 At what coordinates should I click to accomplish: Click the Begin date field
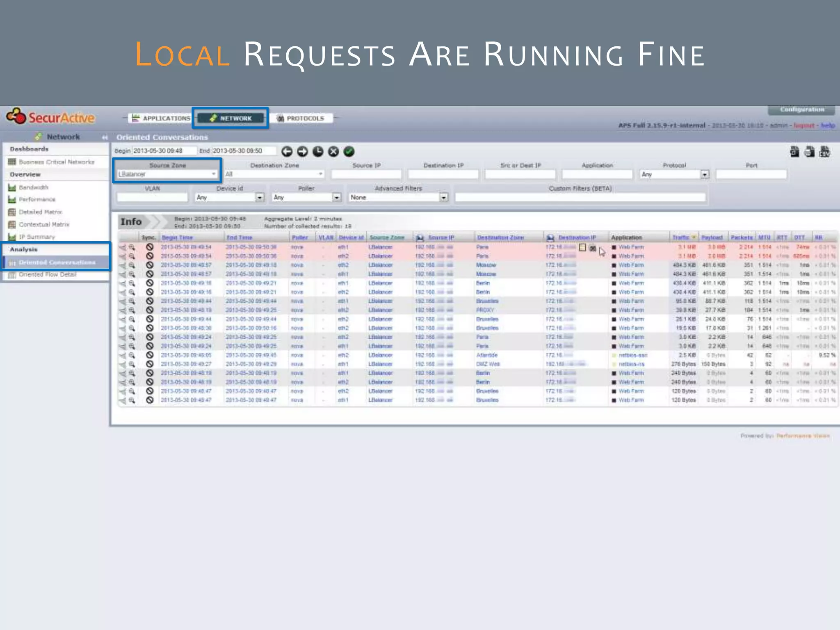coord(164,151)
